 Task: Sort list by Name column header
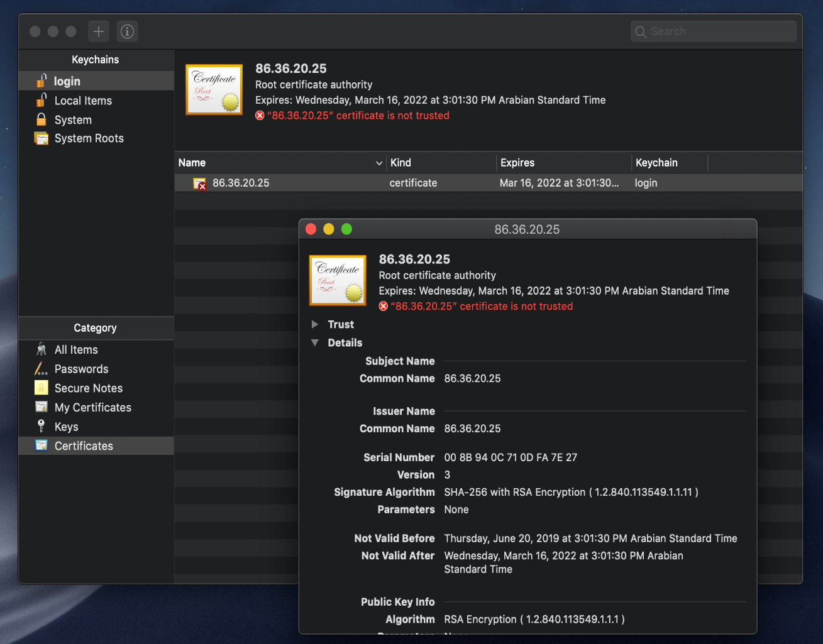(x=280, y=163)
